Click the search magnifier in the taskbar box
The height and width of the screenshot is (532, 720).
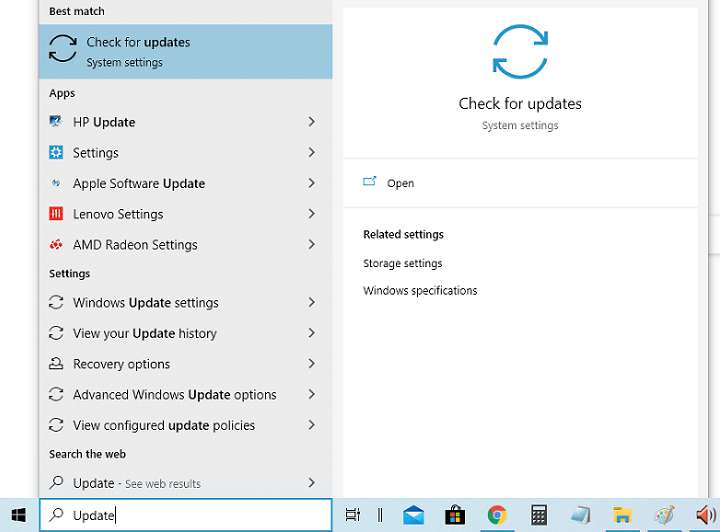(x=56, y=515)
